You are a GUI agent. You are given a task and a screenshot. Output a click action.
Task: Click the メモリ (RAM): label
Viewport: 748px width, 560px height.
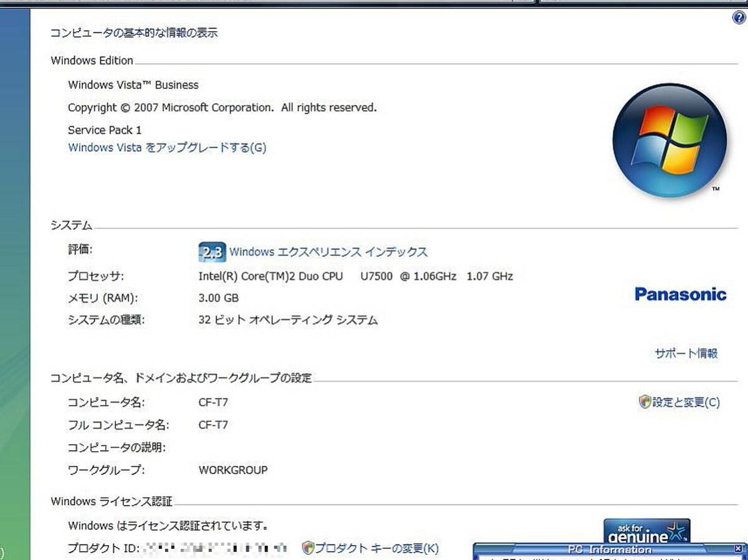103,298
